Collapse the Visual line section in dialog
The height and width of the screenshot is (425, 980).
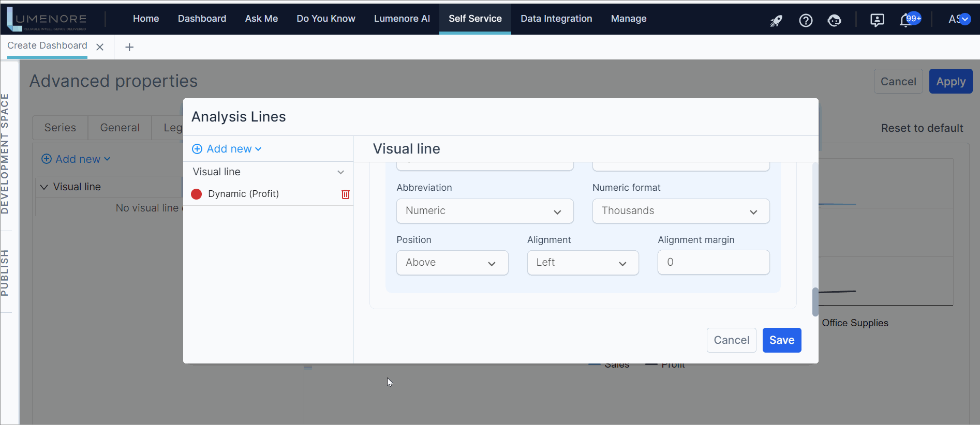point(340,172)
